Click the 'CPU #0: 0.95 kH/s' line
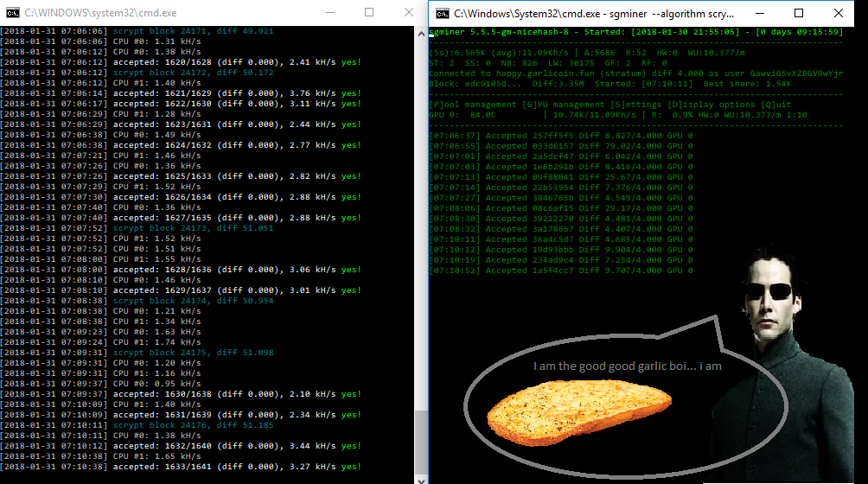868x484 pixels. click(x=101, y=384)
